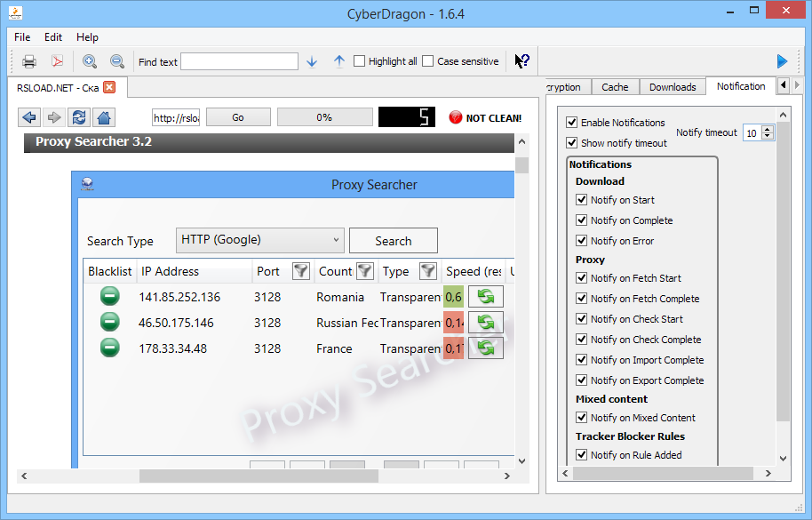
Task: Click the Find text input field
Action: [x=239, y=61]
